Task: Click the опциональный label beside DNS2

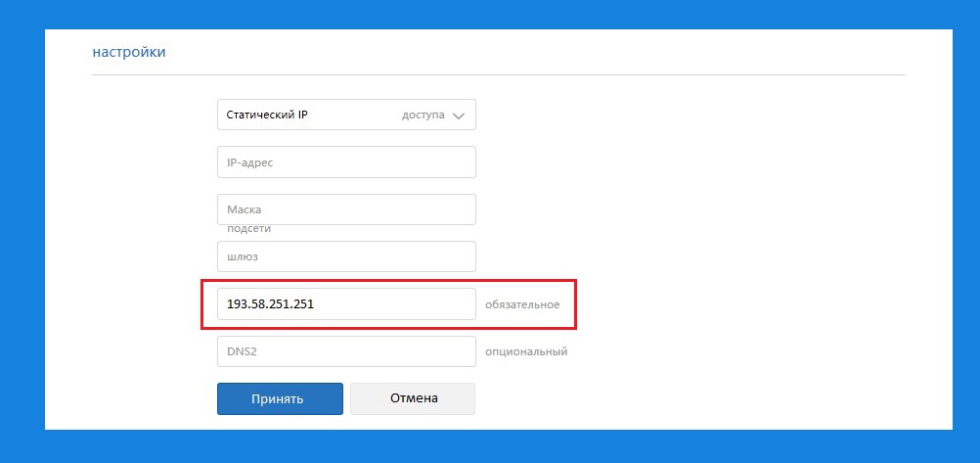Action: pos(526,351)
